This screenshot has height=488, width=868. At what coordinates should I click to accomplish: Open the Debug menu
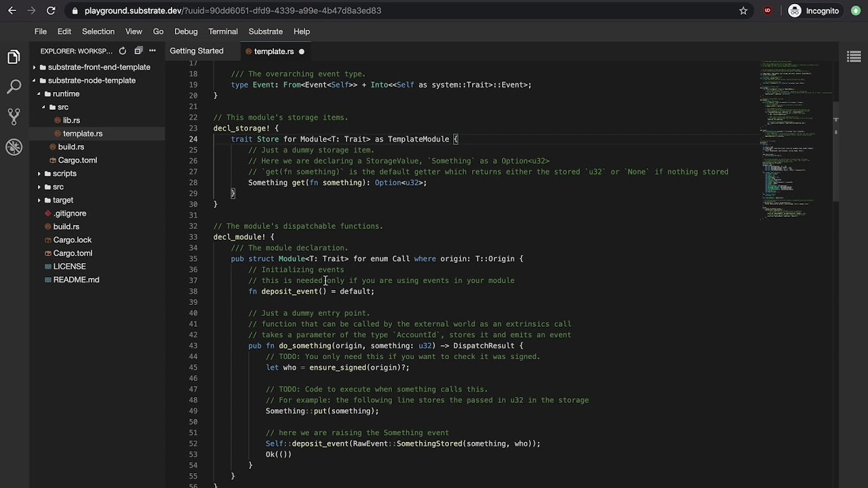click(x=186, y=31)
